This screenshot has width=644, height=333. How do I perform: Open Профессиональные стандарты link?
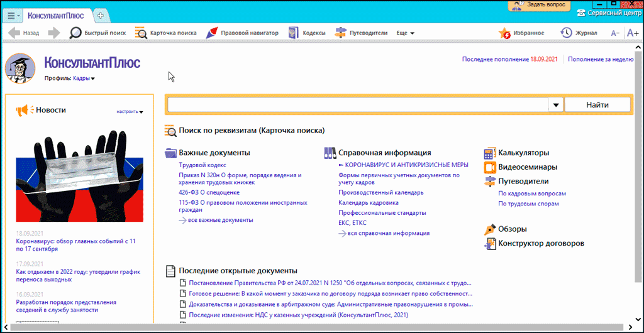(x=382, y=213)
